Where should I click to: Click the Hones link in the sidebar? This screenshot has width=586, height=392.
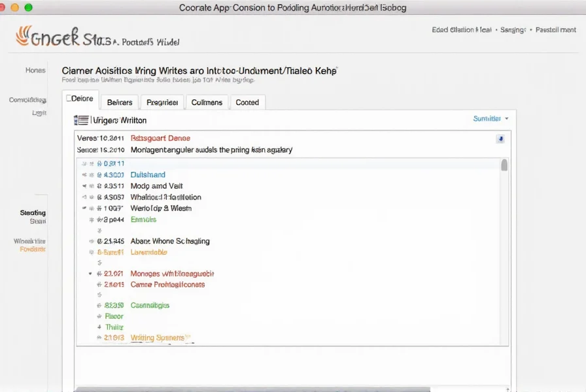pyautogui.click(x=35, y=71)
